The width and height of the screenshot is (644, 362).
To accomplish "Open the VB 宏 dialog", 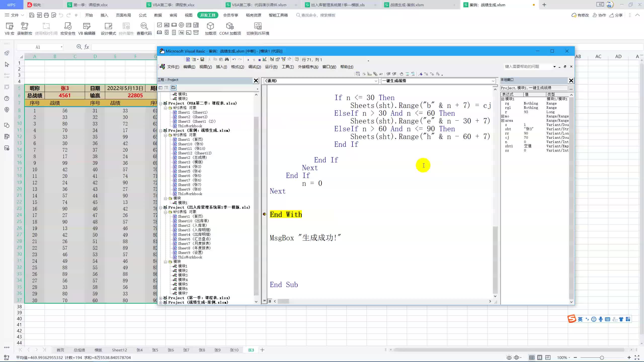I will click(9, 28).
